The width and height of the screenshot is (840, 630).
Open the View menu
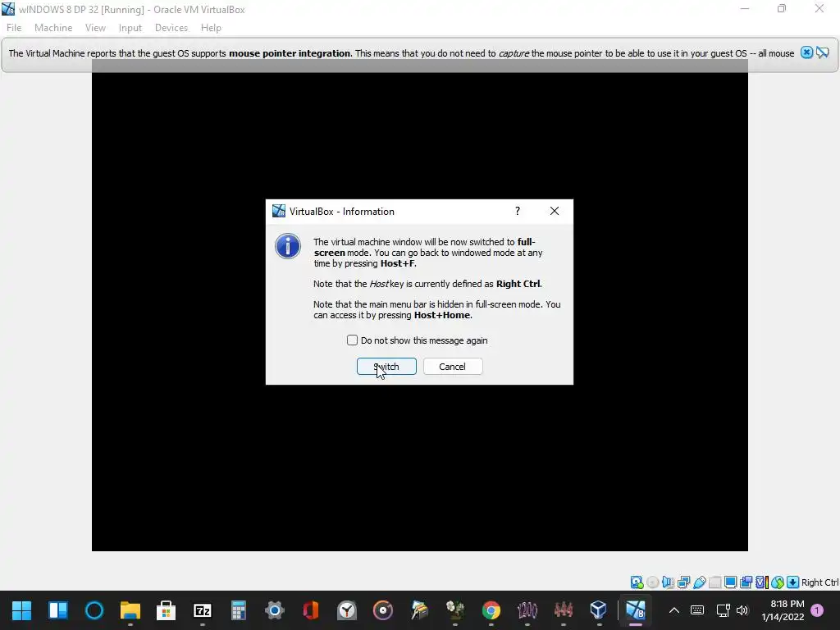(95, 28)
